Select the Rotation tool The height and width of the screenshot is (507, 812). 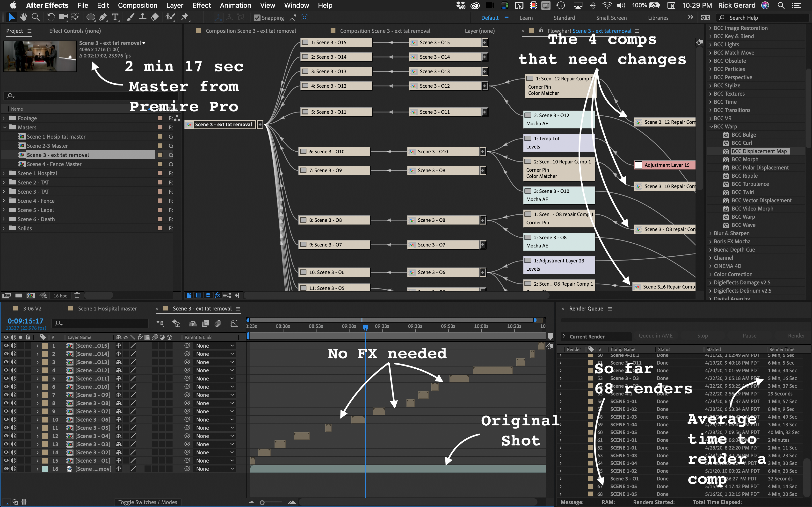[x=51, y=17]
